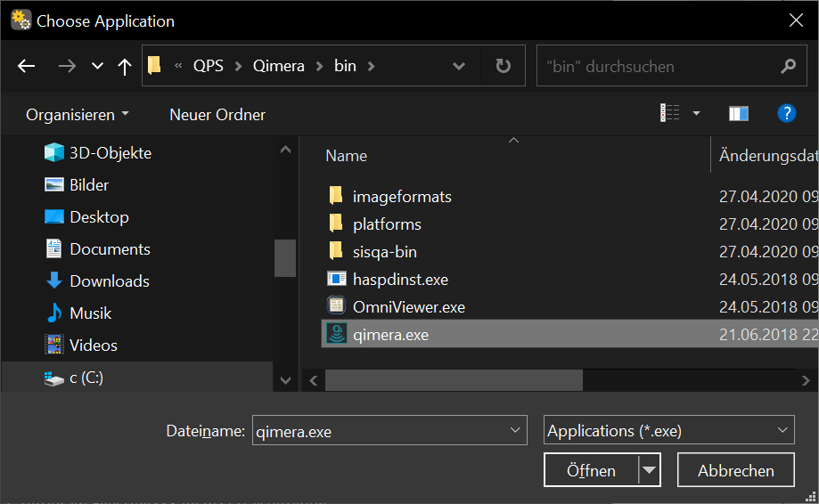This screenshot has width=819, height=504.
Task: Sort by Änderungsdatum column header
Action: [768, 156]
